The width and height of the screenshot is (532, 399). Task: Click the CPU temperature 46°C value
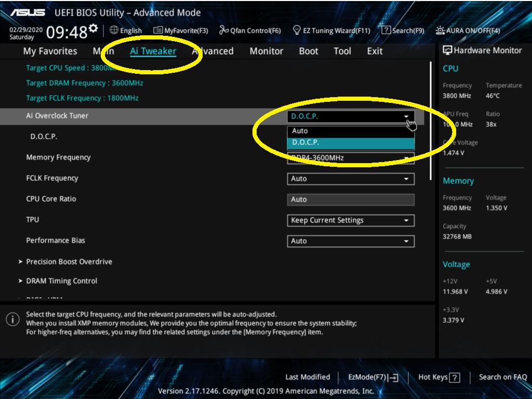coord(493,96)
